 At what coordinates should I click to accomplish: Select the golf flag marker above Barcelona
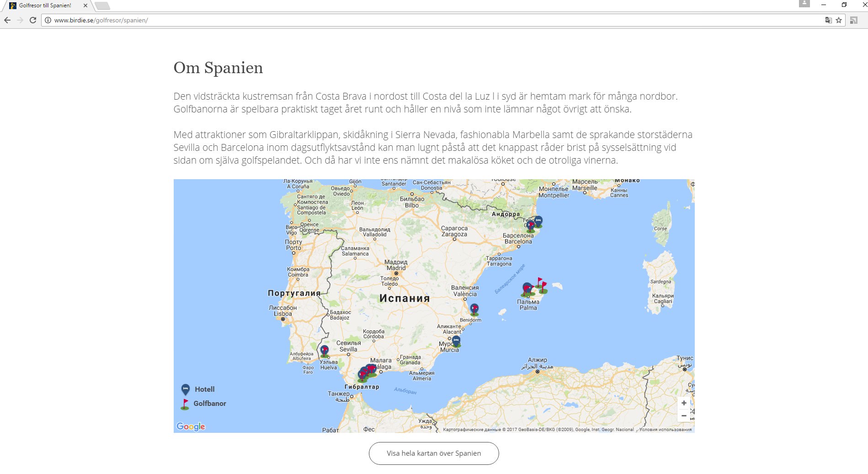click(x=531, y=227)
